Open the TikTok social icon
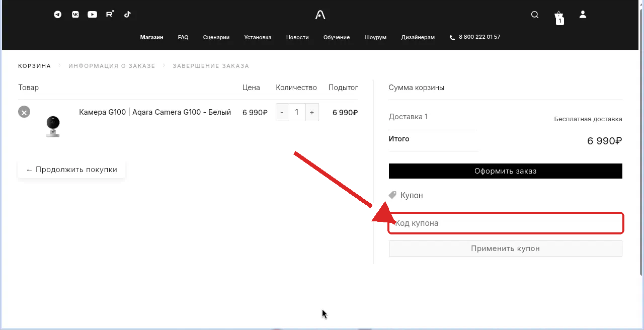 [x=127, y=14]
